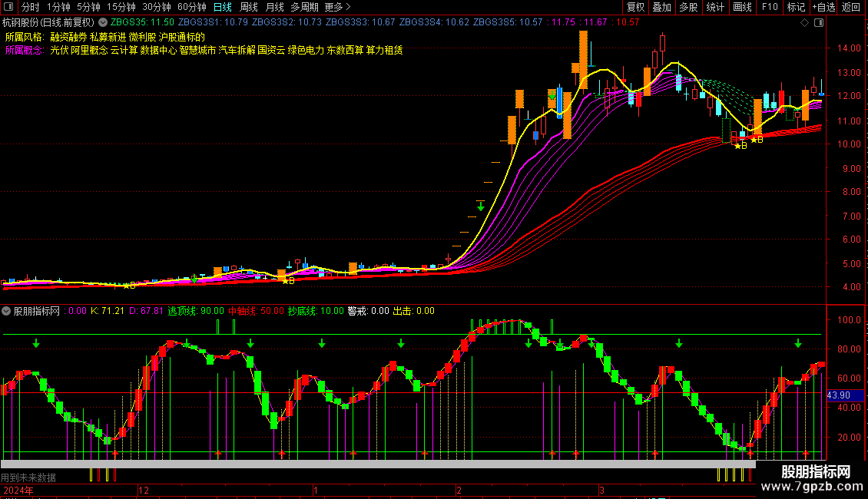Click the 用到未来数据 warning text

[28, 478]
